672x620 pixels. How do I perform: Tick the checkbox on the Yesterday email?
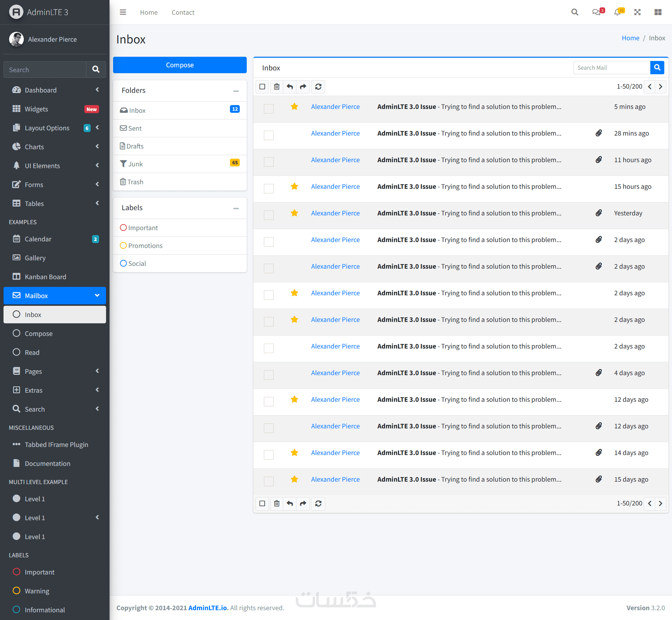pos(268,215)
